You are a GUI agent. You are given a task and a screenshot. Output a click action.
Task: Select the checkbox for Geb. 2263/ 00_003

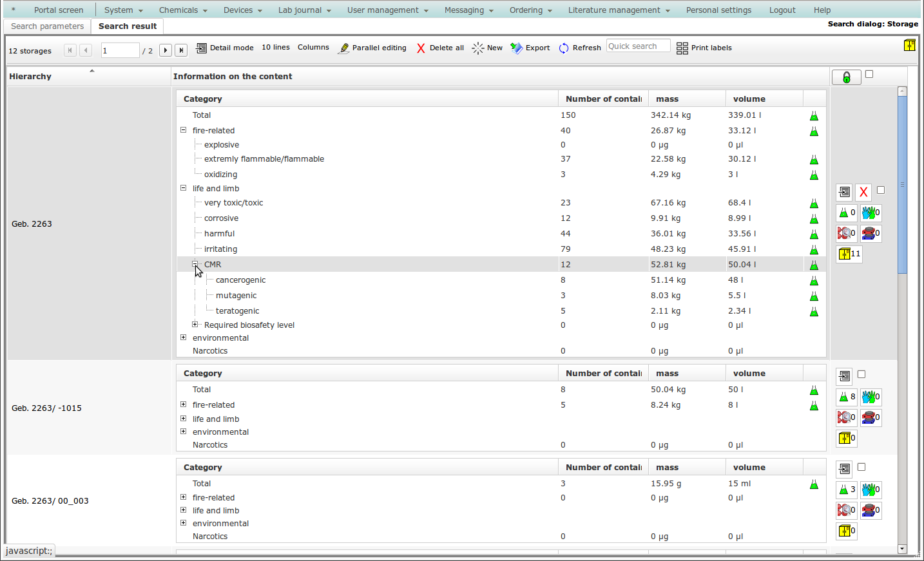coord(861,467)
